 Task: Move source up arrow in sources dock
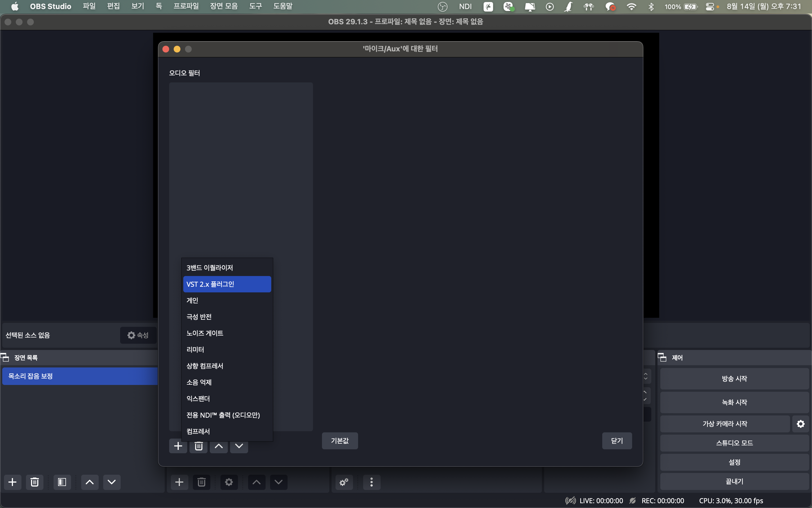pos(257,482)
